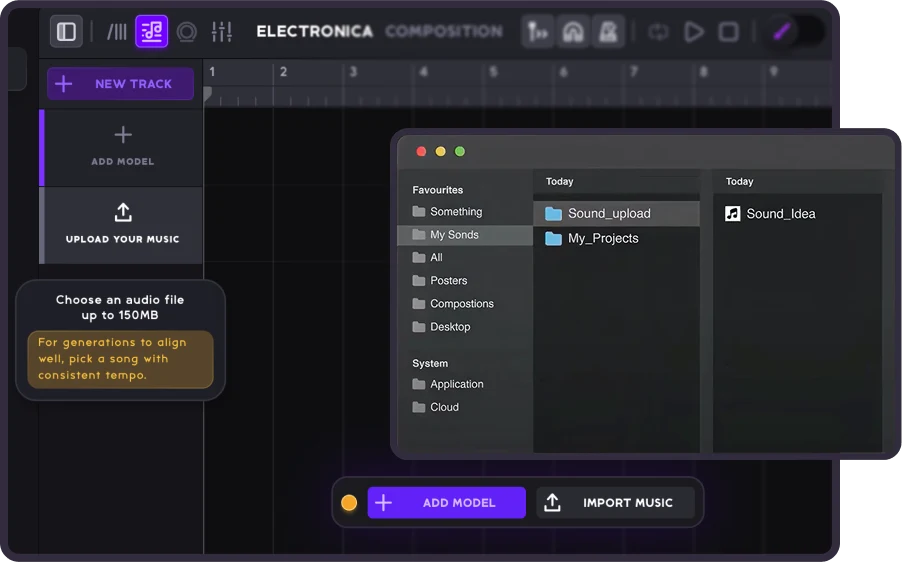903x562 pixels.
Task: Maximize the file dialog with the green button
Action: (x=460, y=151)
